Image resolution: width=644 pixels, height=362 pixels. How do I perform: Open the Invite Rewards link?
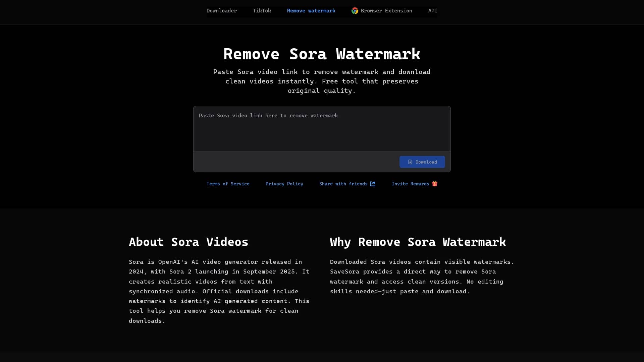414,184
